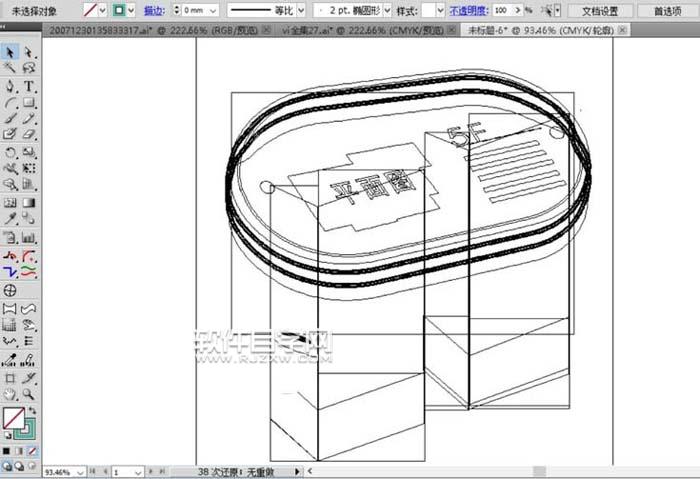Image resolution: width=700 pixels, height=479 pixels.
Task: Open stroke color dropdown in control bar
Action: coord(131,10)
